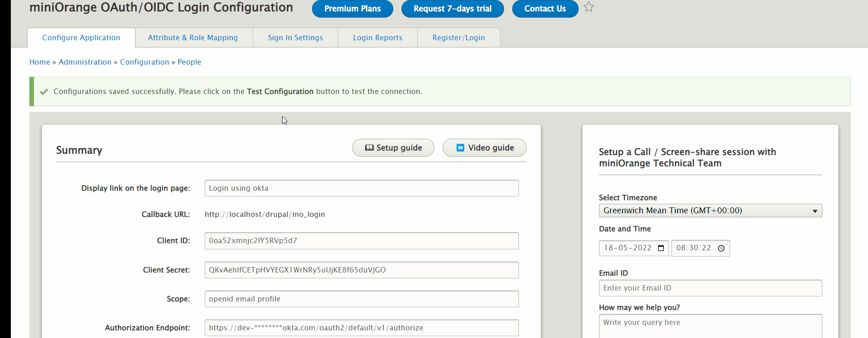The height and width of the screenshot is (338, 868).
Task: Click the Premium Plans button
Action: coord(352,9)
